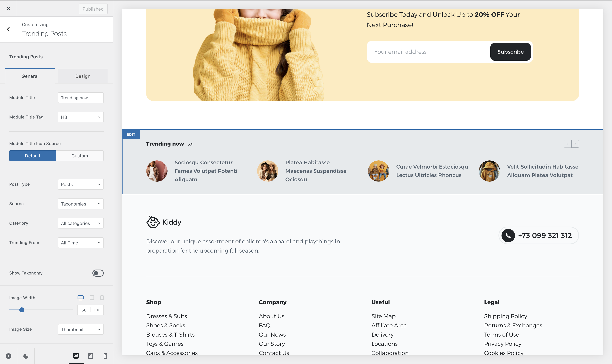Open About Us footer link

(272, 316)
